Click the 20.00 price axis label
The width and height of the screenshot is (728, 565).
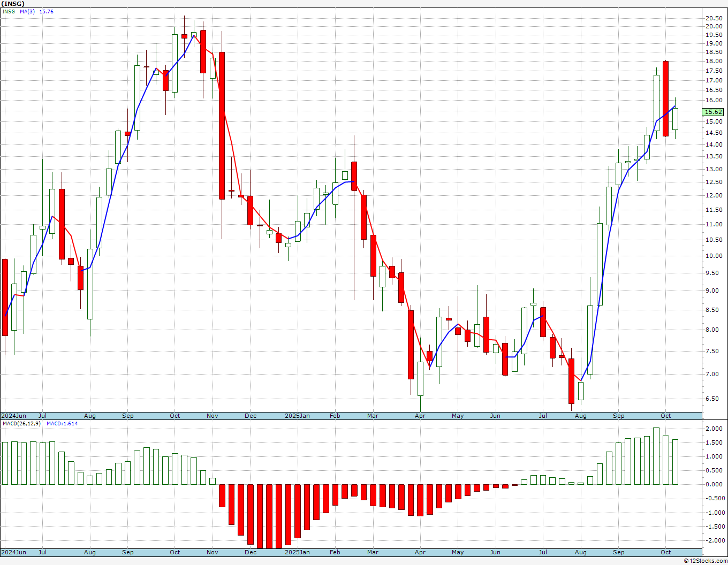714,26
